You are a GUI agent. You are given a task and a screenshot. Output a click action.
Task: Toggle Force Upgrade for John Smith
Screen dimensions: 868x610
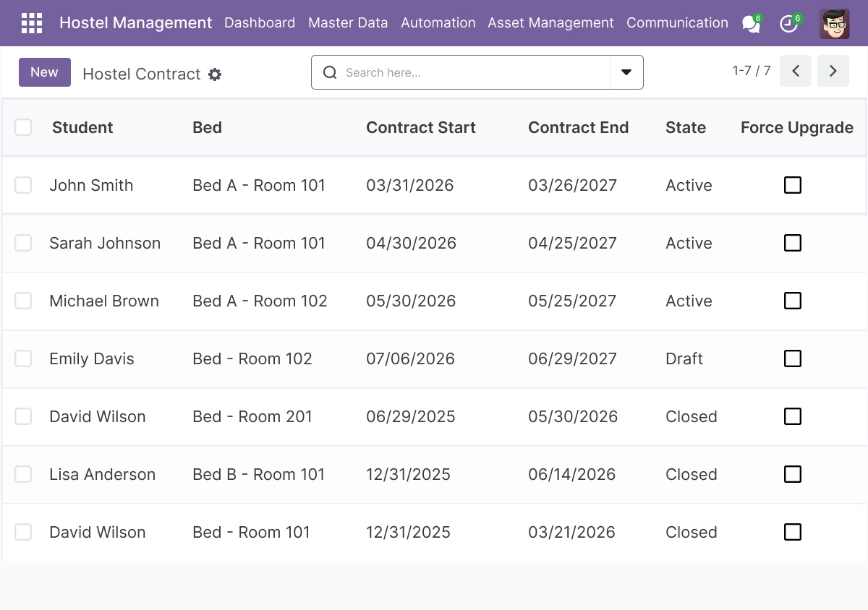(x=793, y=185)
